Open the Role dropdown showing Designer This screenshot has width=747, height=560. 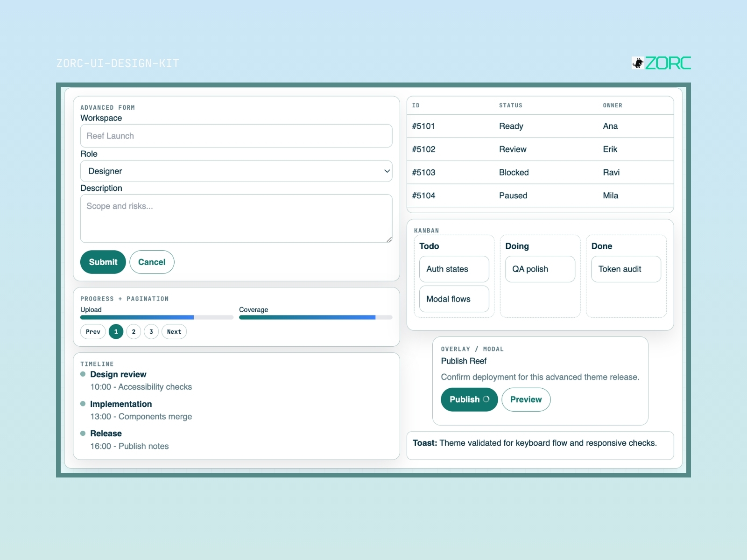(236, 171)
